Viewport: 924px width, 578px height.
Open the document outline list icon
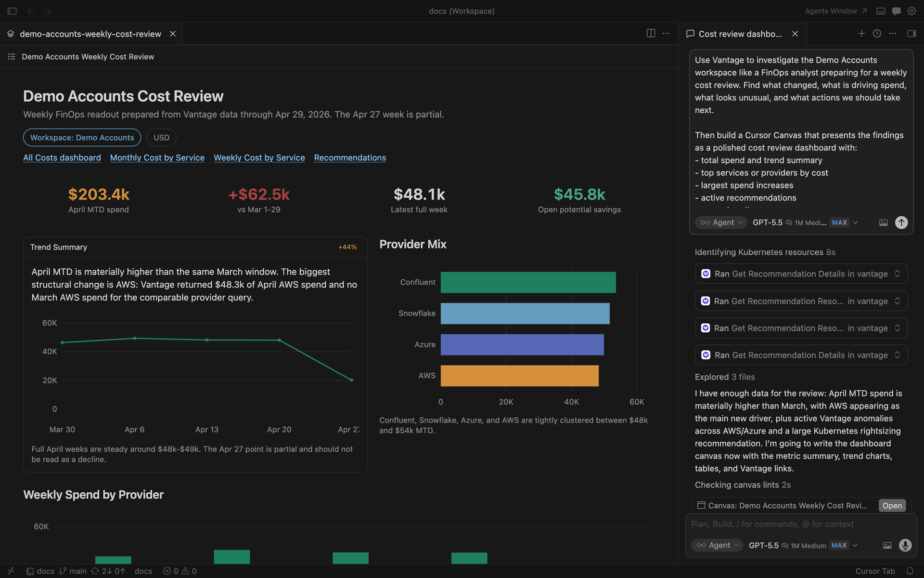[12, 57]
